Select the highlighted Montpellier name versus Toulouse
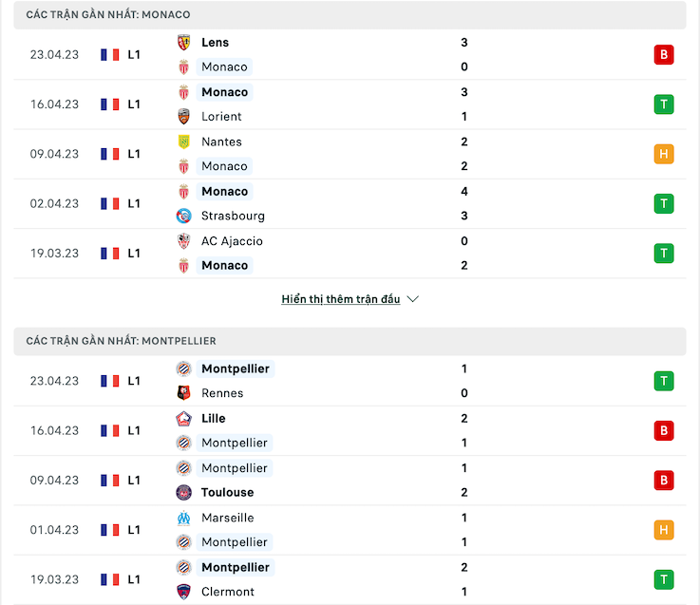This screenshot has width=700, height=605. (x=235, y=468)
